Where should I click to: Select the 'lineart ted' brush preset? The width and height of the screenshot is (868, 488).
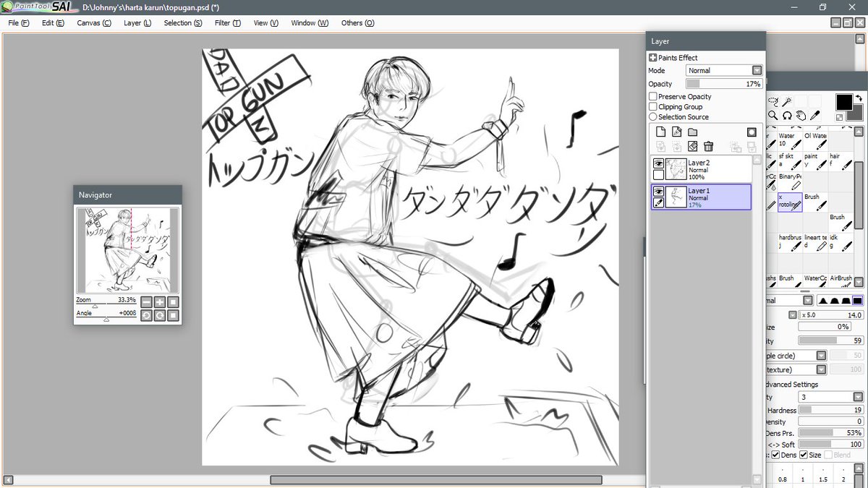[x=814, y=242]
